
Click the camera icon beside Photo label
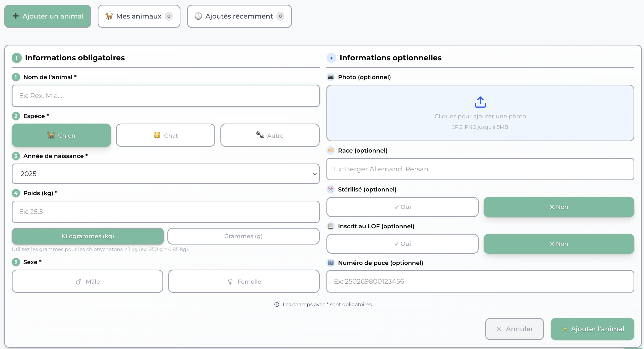point(331,77)
